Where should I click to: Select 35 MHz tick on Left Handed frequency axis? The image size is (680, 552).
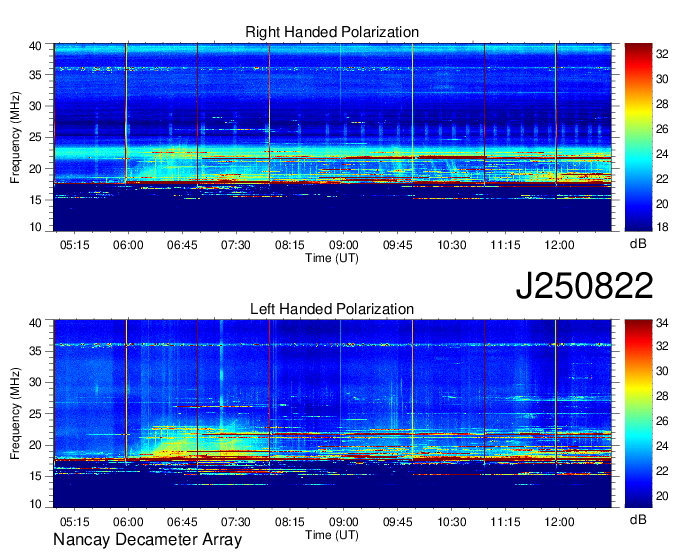(36, 351)
